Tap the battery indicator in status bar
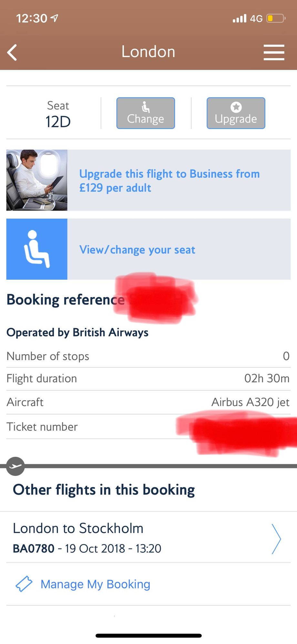The image size is (297, 644). (275, 18)
